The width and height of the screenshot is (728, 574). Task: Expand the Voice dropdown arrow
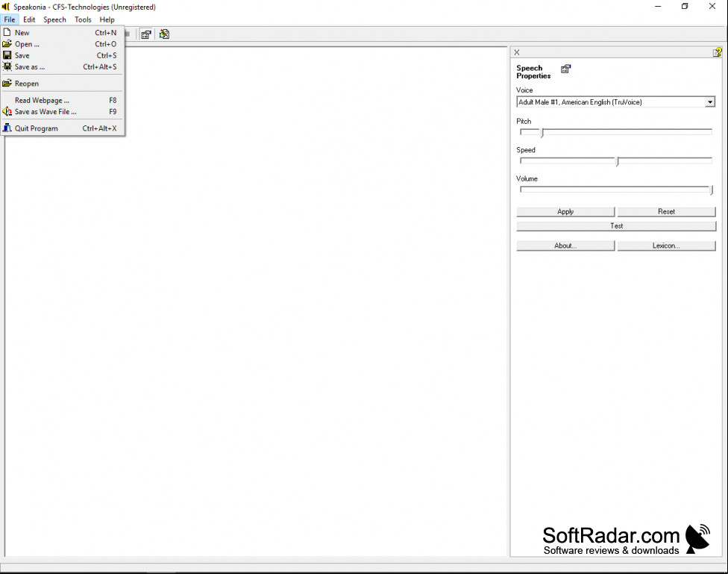[x=710, y=102]
